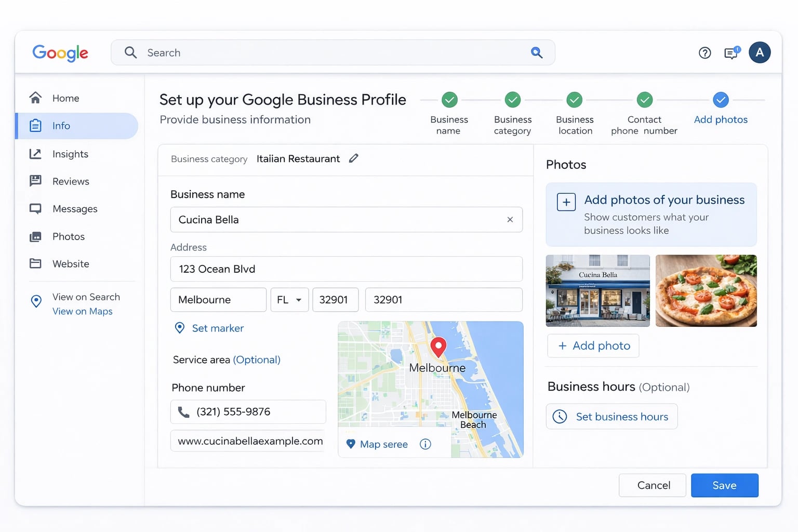This screenshot has width=798, height=532.
Task: Click the Photos sidebar icon
Action: 35,236
